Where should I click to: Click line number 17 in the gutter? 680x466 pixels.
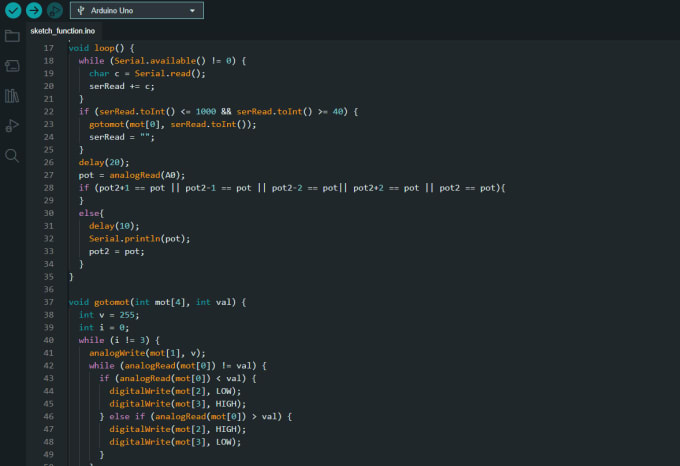(x=49, y=48)
